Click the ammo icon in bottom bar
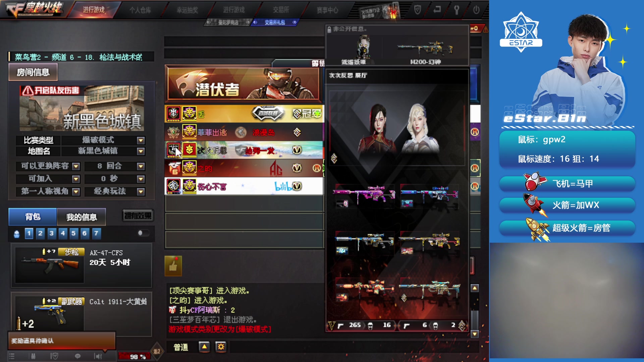The width and height of the screenshot is (644, 362). coord(33,356)
